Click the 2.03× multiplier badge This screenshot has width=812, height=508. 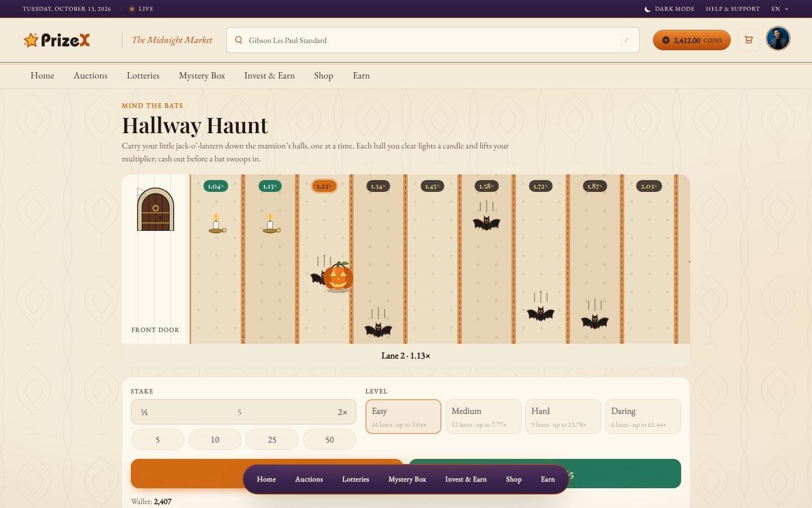click(648, 186)
